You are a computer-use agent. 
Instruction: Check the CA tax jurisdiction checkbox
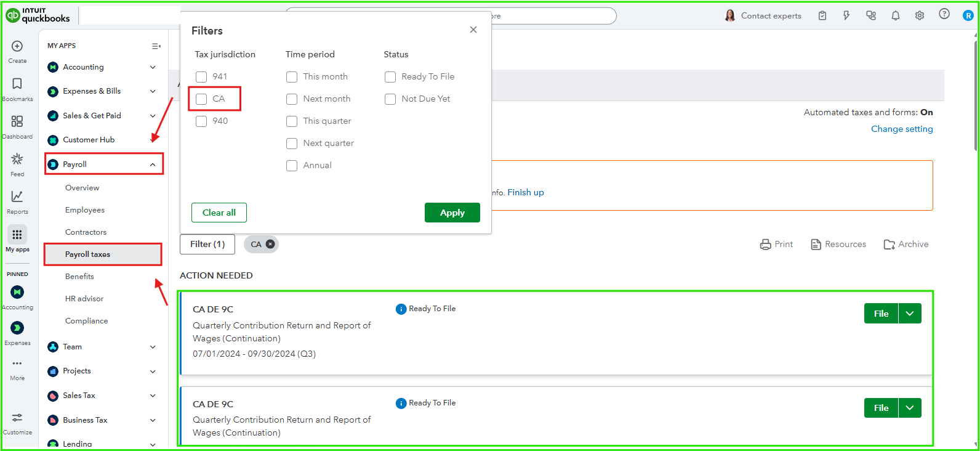click(201, 99)
